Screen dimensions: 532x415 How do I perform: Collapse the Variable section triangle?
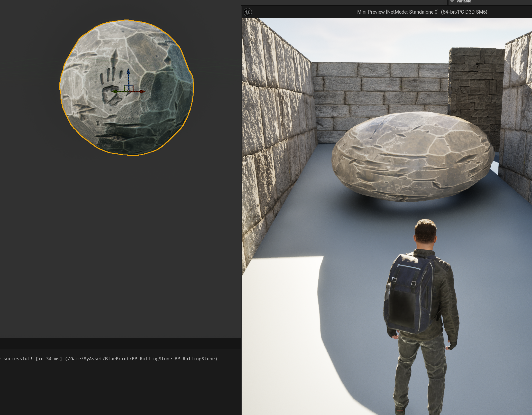(452, 1)
